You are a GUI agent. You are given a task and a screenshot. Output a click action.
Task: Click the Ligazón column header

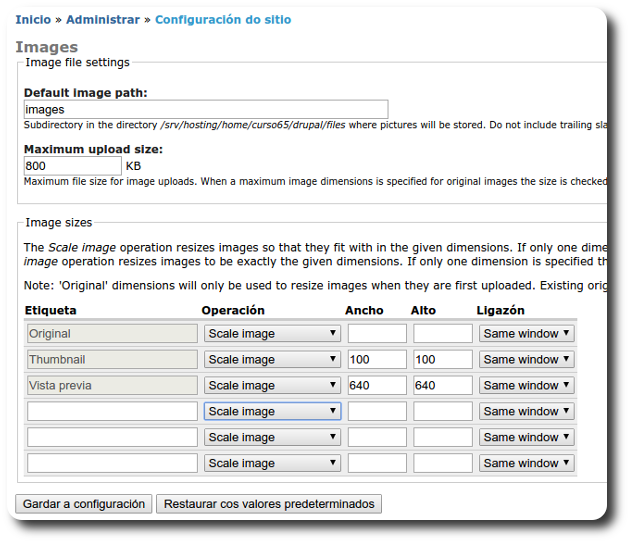[x=501, y=310]
